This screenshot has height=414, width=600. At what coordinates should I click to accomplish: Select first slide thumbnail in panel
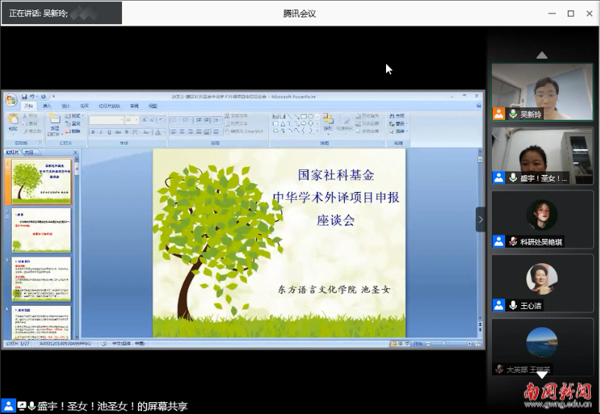pyautogui.click(x=42, y=181)
